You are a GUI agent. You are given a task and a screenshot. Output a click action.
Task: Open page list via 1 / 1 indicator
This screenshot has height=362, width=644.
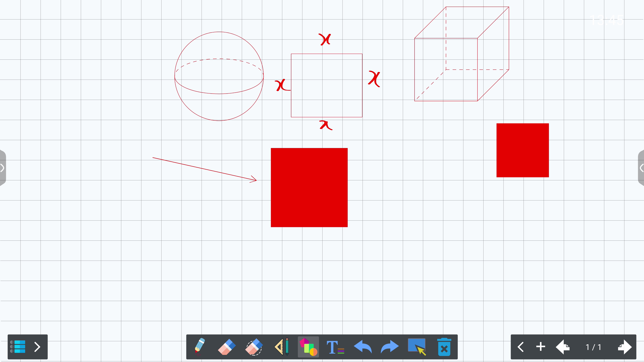(x=593, y=347)
